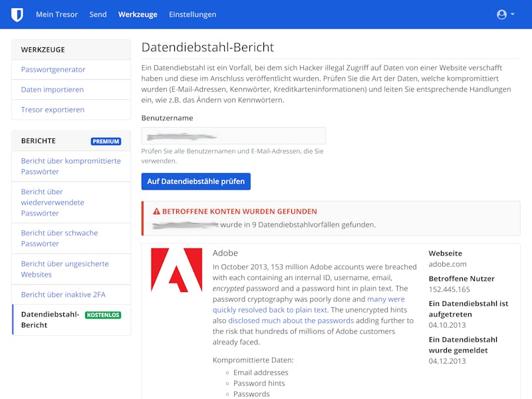This screenshot has height=399, width=532.
Task: Click the red warning triangle icon
Action: click(x=156, y=211)
